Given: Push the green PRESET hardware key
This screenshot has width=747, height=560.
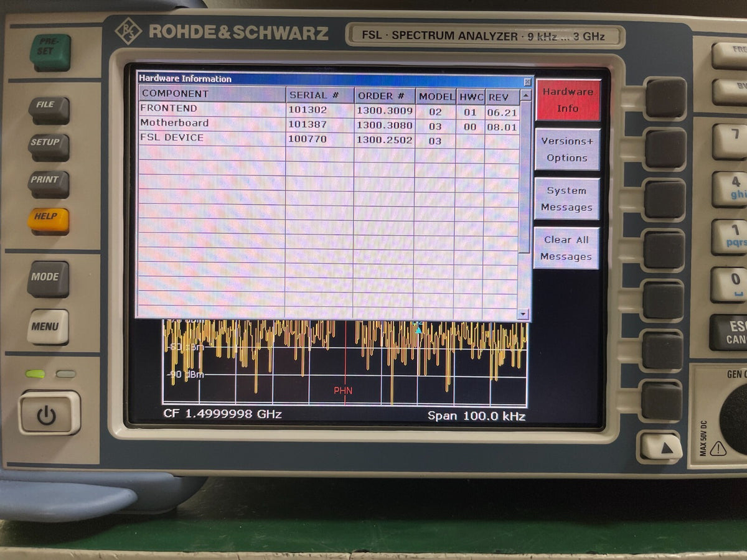Looking at the screenshot, I should coord(50,52).
